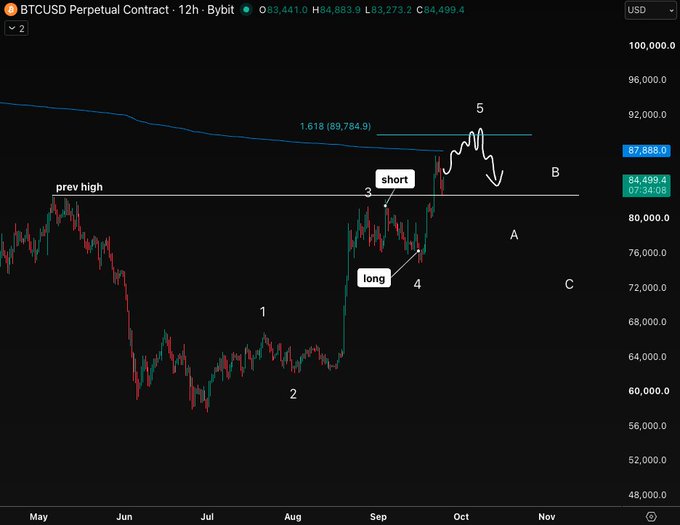Viewport: 680px width, 525px height.
Task: Select wave label '4' on chart
Action: point(417,284)
